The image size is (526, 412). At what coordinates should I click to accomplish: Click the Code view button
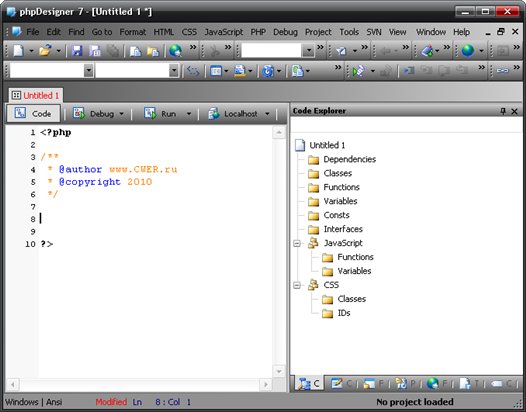click(x=34, y=113)
